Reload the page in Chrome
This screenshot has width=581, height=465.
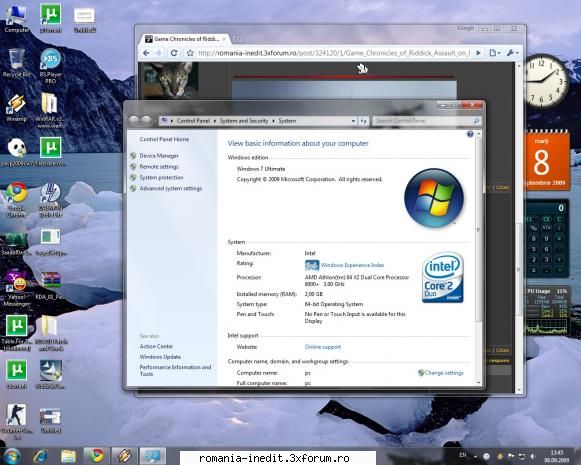pyautogui.click(x=174, y=53)
